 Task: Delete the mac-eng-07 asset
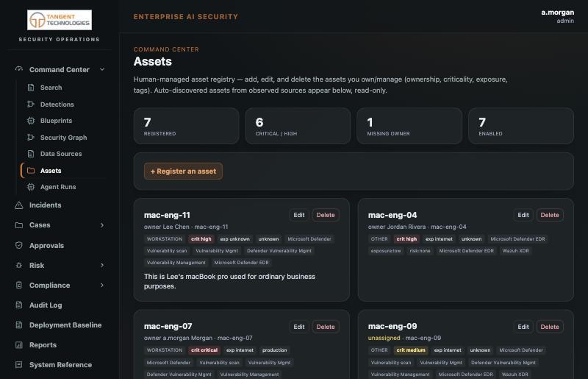tap(326, 327)
